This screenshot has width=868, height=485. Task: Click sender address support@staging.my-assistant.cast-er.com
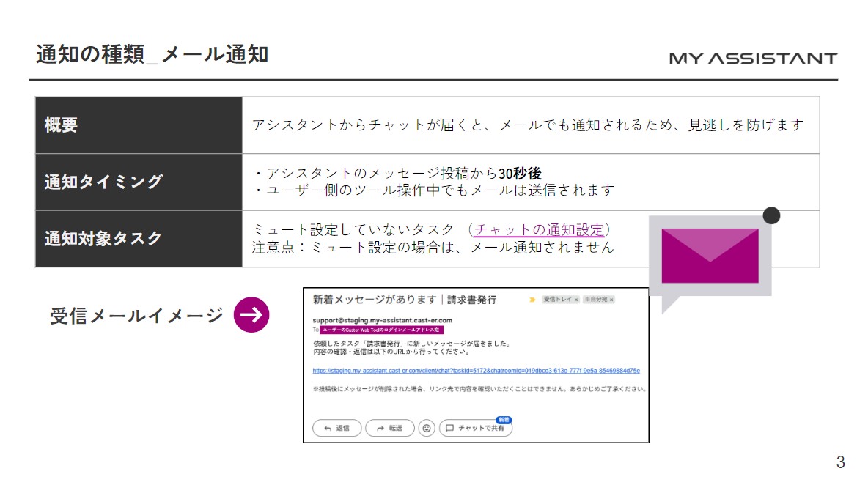[x=382, y=320]
